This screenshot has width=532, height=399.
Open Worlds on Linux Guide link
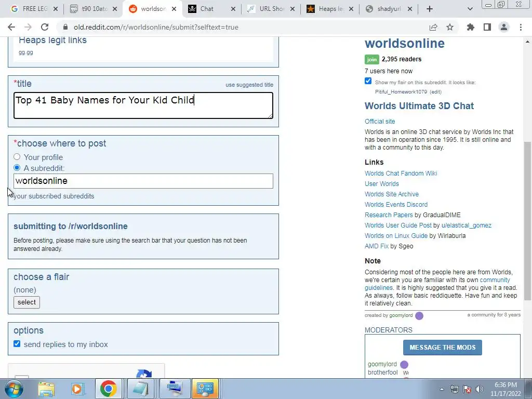click(396, 236)
